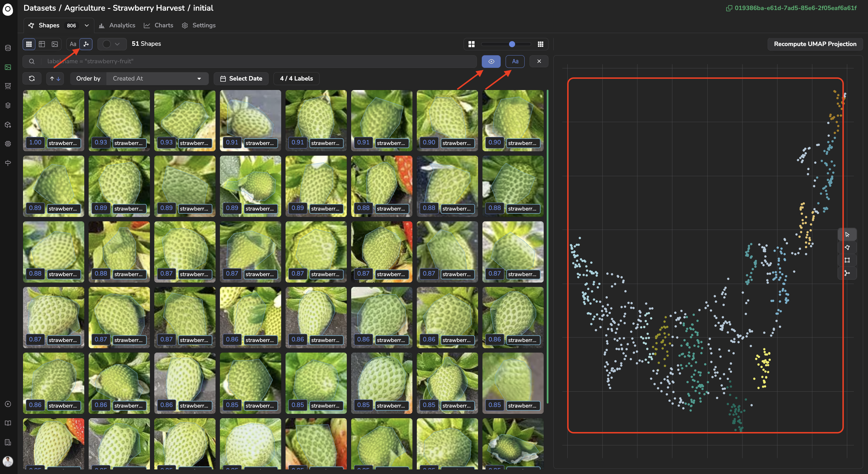Image resolution: width=868 pixels, height=474 pixels.
Task: Open the signpost icon in sidebar
Action: tap(8, 163)
